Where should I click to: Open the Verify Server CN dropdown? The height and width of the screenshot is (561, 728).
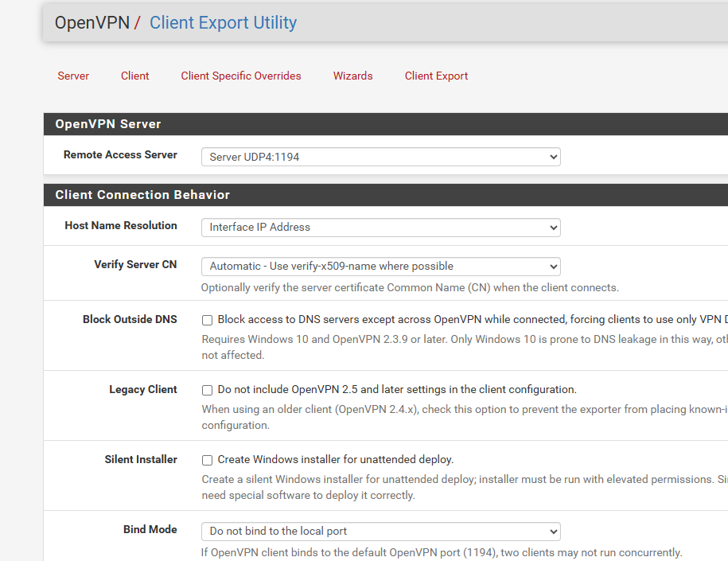point(381,267)
